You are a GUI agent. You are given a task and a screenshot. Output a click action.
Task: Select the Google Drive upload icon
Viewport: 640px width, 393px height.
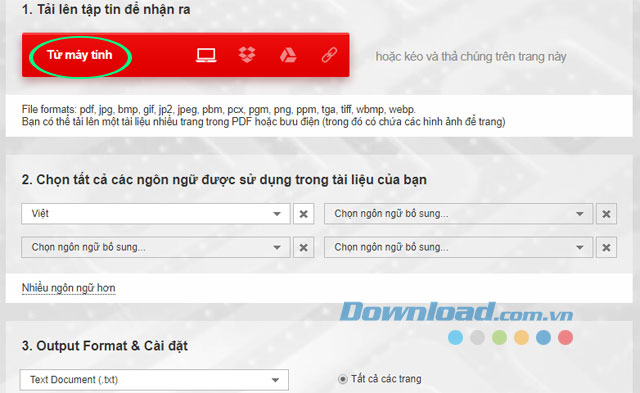[288, 55]
